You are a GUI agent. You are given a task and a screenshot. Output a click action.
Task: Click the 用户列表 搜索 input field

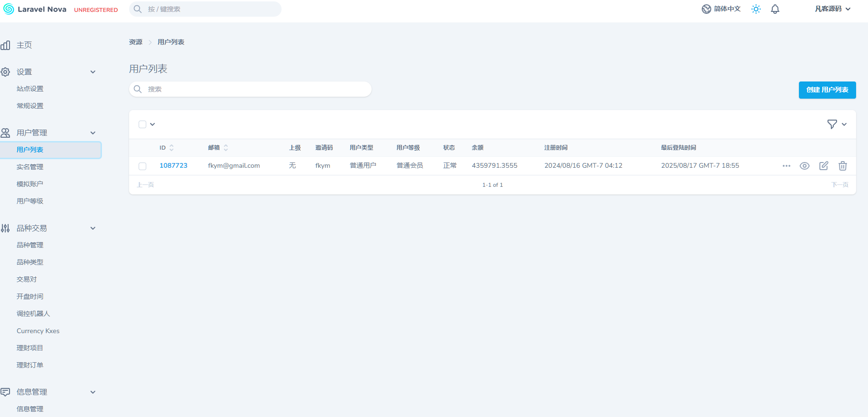point(257,89)
